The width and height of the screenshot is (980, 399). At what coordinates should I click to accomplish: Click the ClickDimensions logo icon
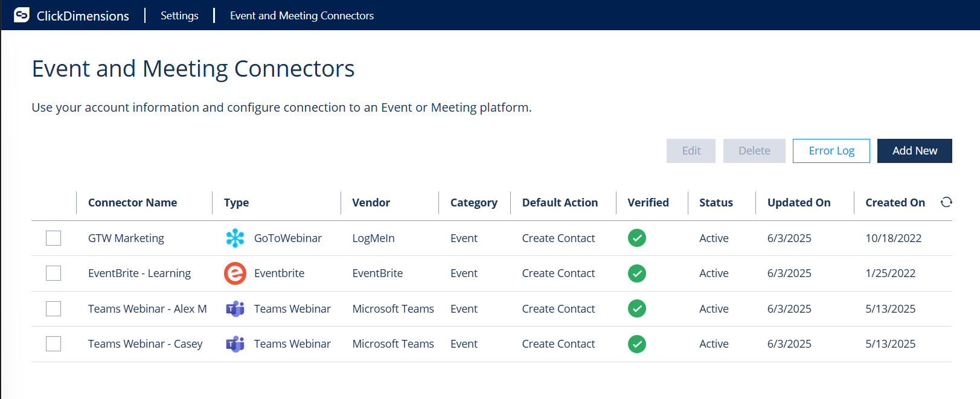[22, 15]
